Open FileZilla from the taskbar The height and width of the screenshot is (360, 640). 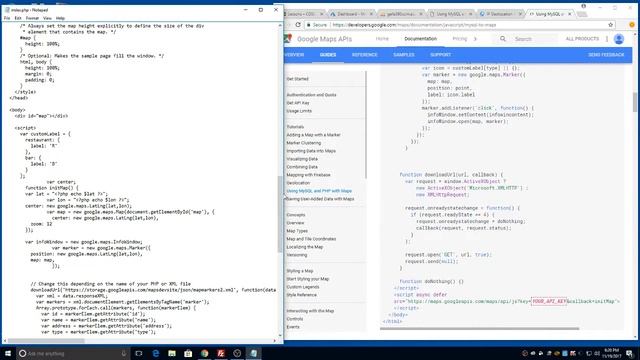click(221, 353)
